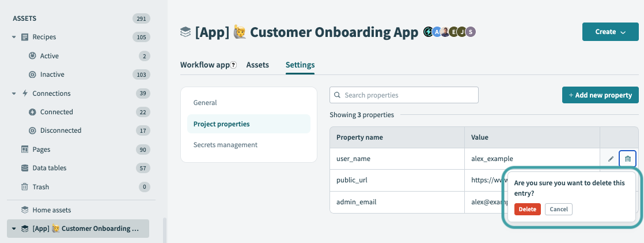Viewport: 644px width, 243px height.
Task: Show Inactive recipes in sidebar
Action: [52, 74]
